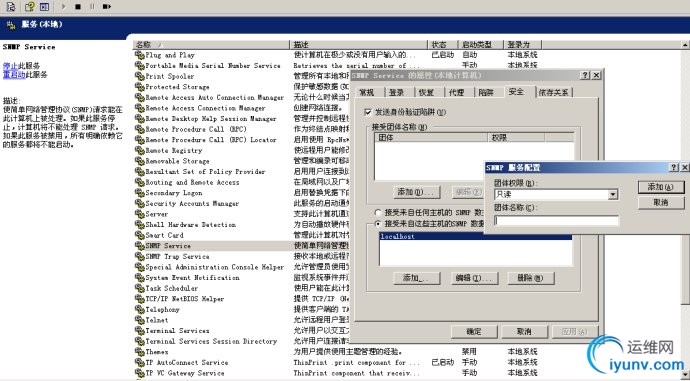690x381 pixels.
Task: Click the Stop Service square icon
Action: pyautogui.click(x=78, y=7)
